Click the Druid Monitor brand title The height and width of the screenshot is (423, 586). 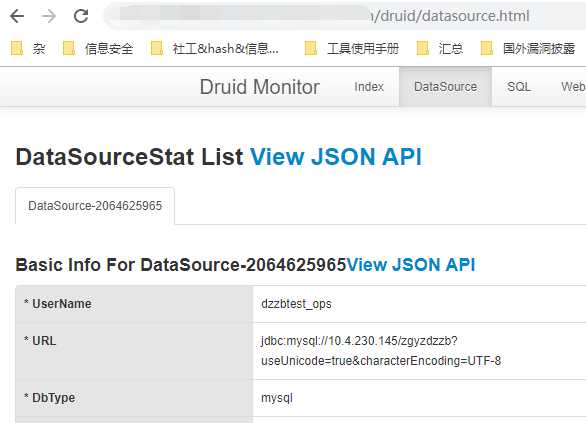260,87
